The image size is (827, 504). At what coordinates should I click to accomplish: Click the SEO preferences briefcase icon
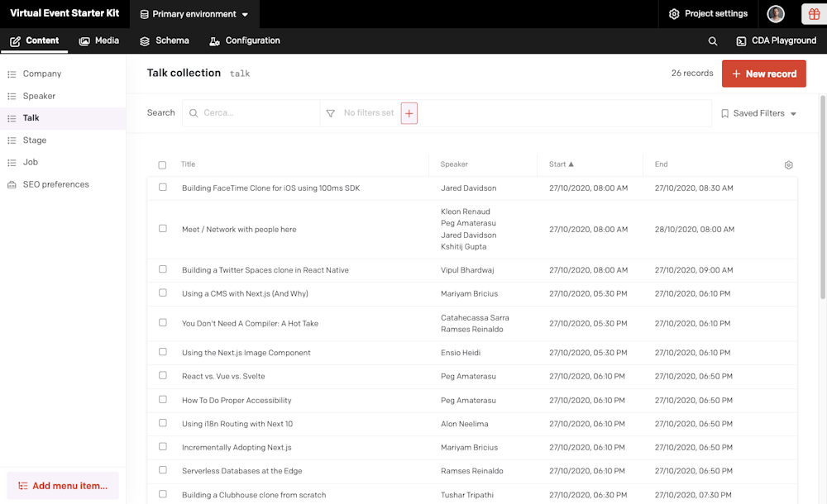[x=12, y=184]
